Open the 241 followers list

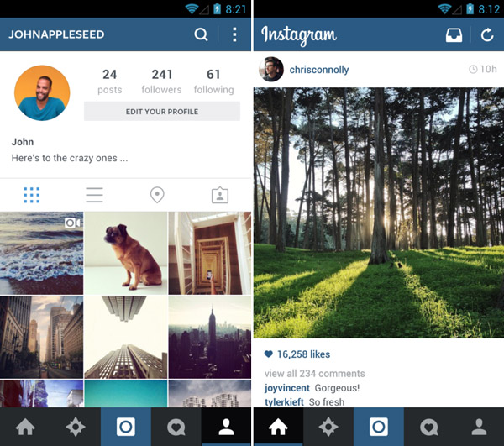[161, 81]
